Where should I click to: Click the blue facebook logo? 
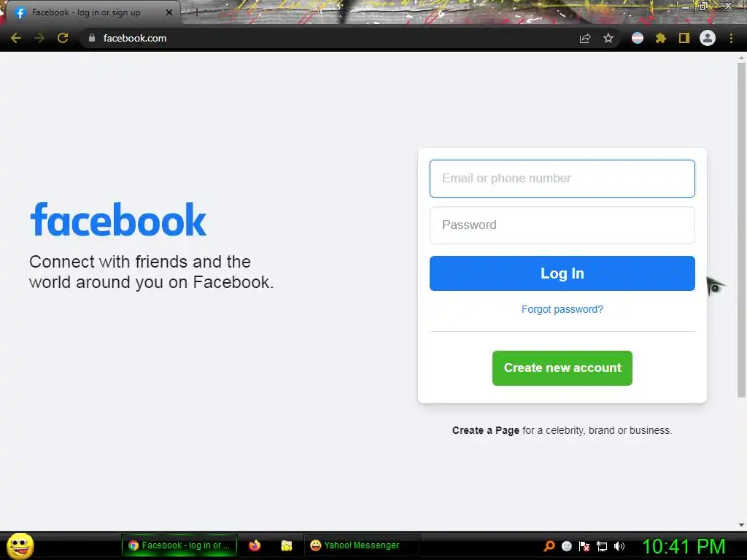pos(118,219)
